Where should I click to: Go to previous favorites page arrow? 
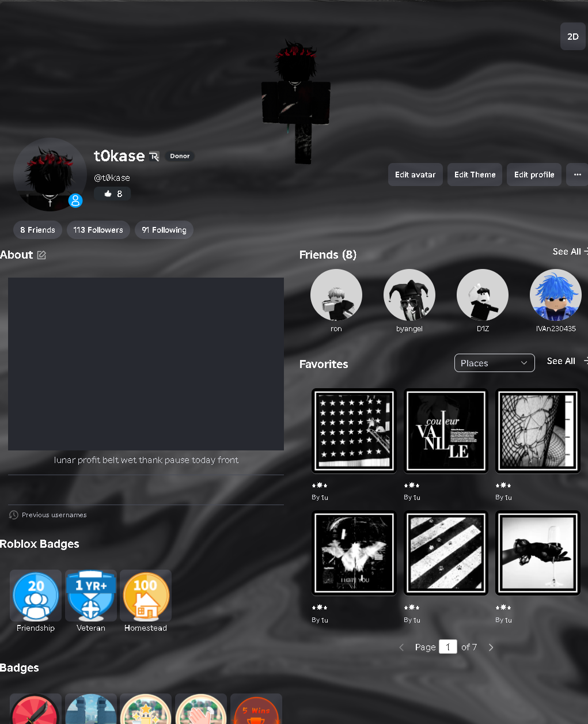pos(401,647)
